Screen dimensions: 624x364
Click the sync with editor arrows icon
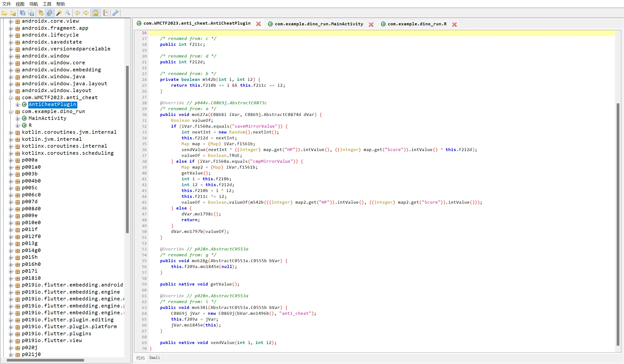[x=41, y=13]
